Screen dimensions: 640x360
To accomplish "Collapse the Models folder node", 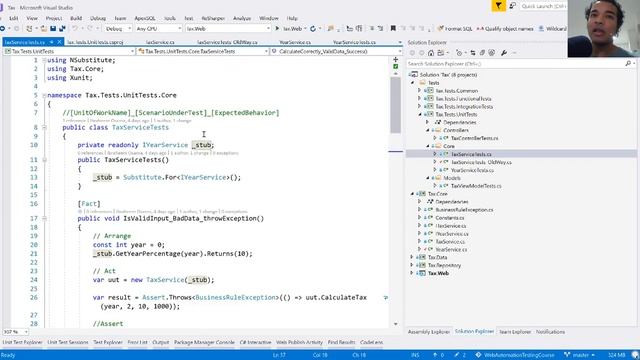I will (428, 178).
